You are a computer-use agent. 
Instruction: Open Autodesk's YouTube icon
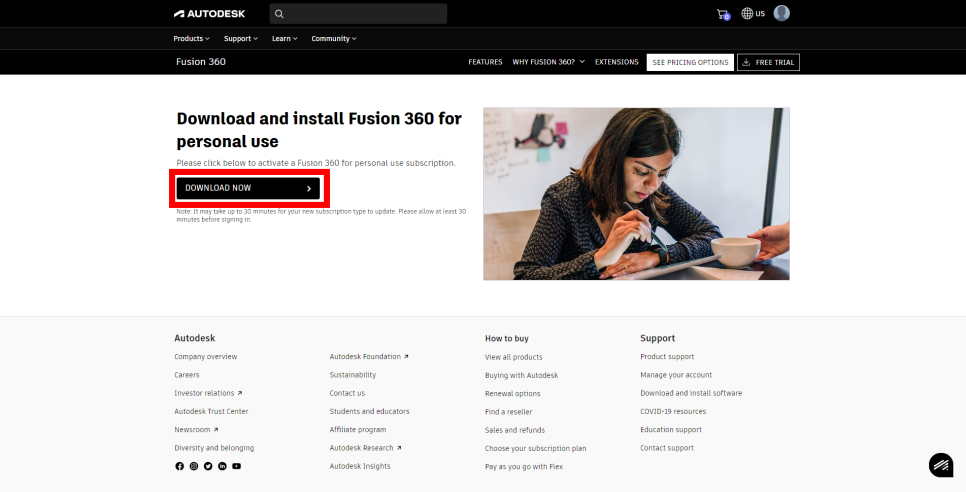coord(236,466)
